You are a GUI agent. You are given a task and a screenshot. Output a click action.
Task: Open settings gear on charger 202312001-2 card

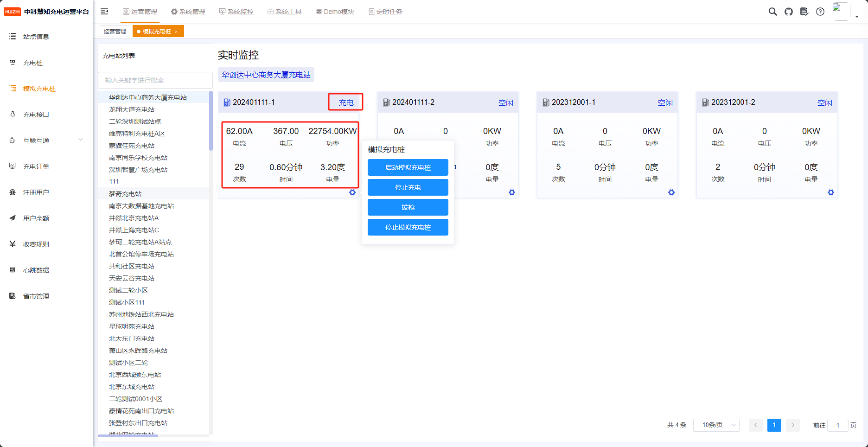tap(831, 192)
